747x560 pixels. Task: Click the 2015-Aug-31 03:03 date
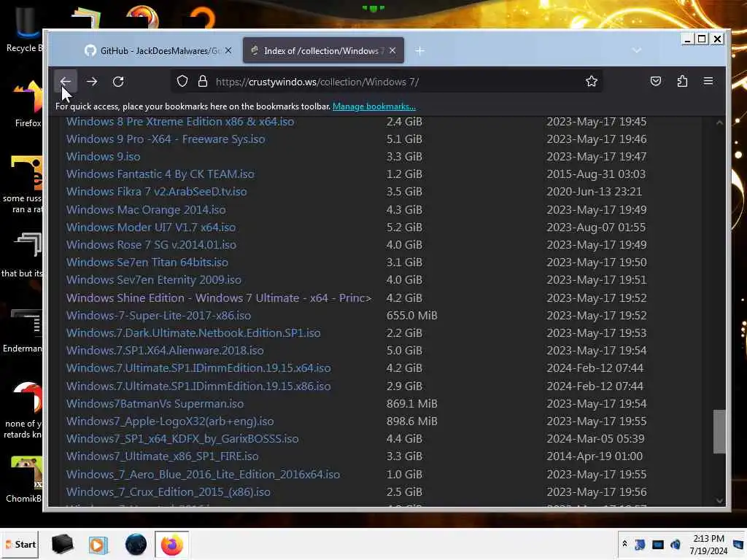pyautogui.click(x=596, y=174)
